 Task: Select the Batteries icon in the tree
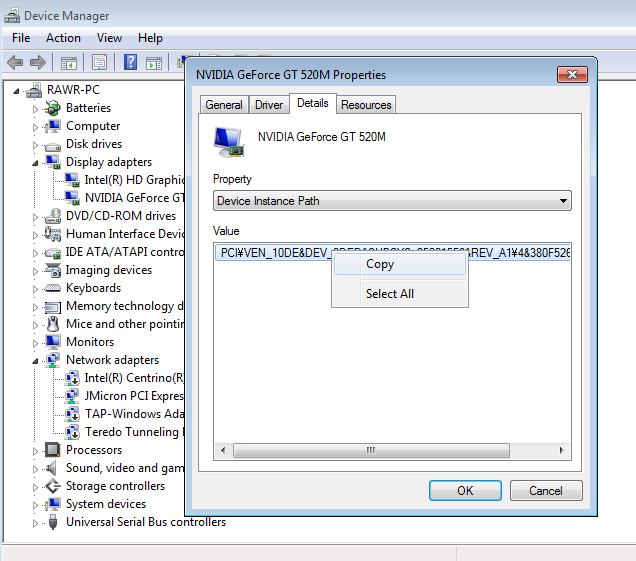53,108
